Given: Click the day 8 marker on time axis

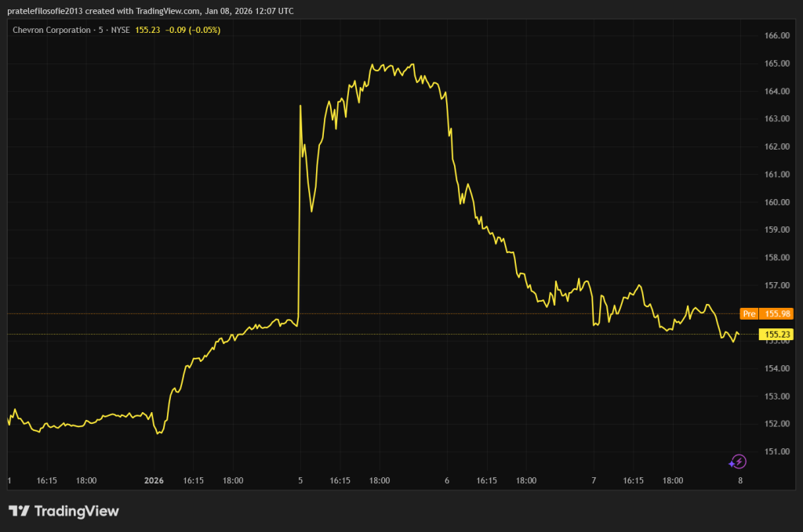Looking at the screenshot, I should (739, 480).
